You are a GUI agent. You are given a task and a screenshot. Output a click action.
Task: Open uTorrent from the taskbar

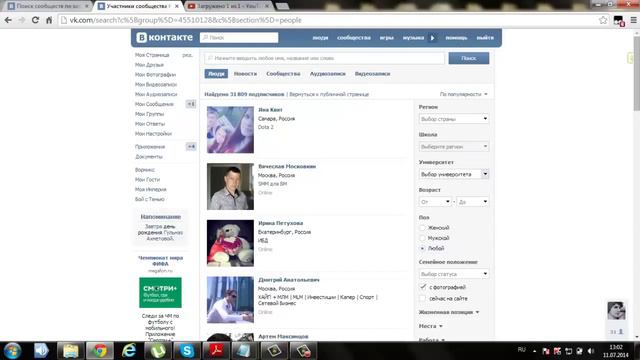[x=158, y=351]
